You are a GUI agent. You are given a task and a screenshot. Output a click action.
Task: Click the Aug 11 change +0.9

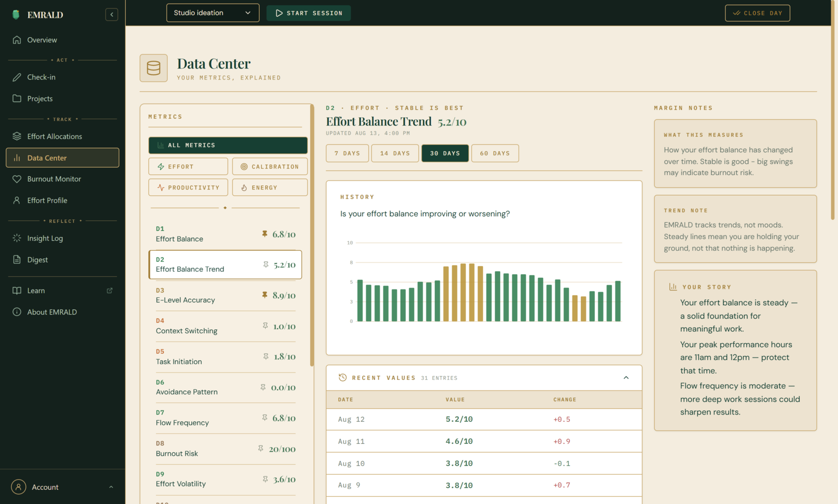pyautogui.click(x=562, y=441)
